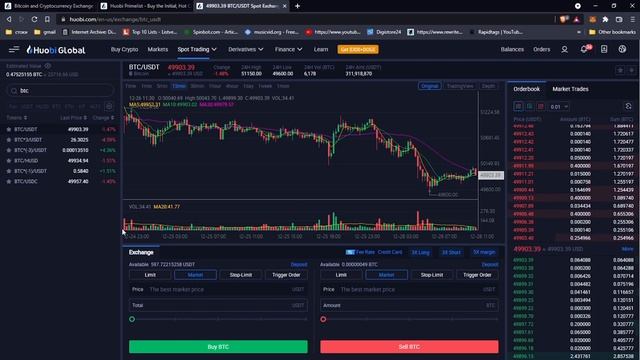Viewport: 640px width, 360px height.
Task: Open the Fee Rate link
Action: point(360,252)
